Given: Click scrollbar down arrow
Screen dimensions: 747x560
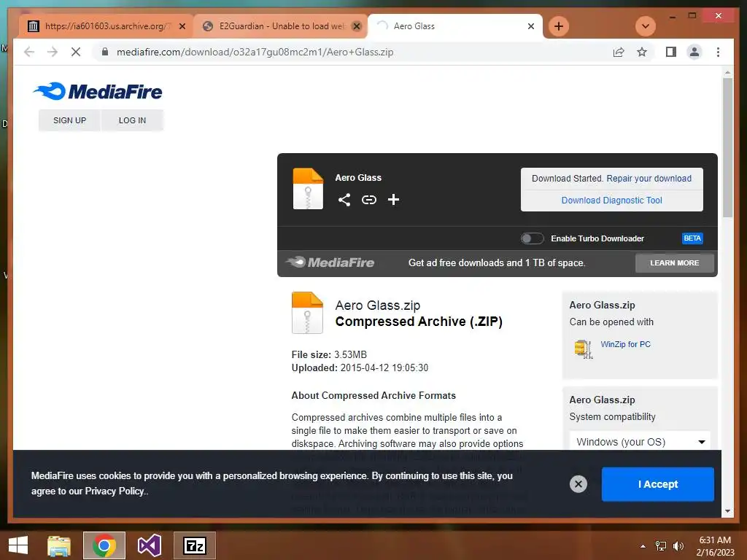Looking at the screenshot, I should point(727,511).
